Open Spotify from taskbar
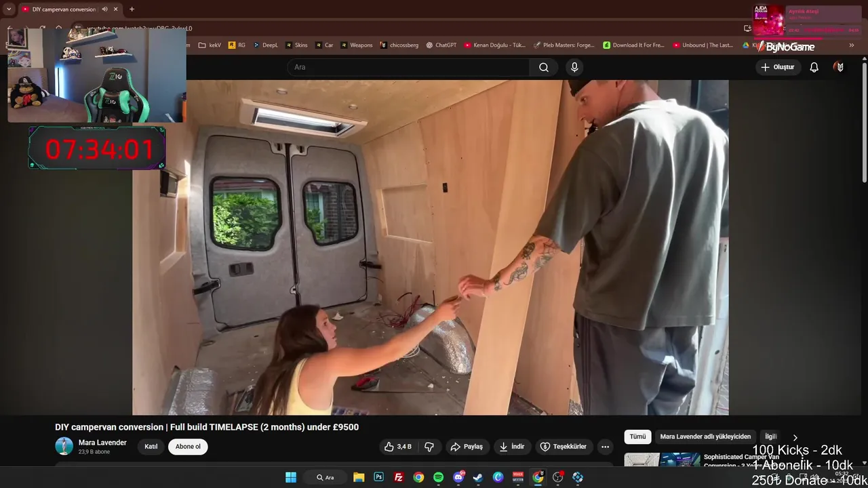This screenshot has height=488, width=868. click(438, 477)
